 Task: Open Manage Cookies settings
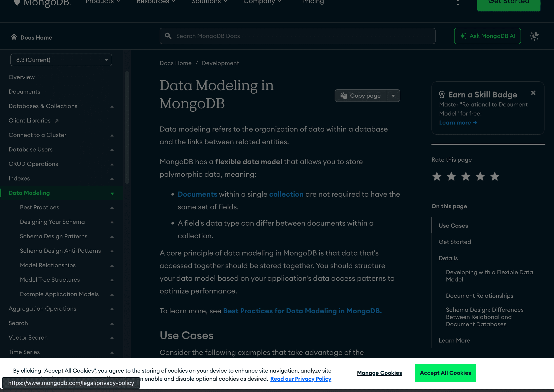click(x=380, y=373)
